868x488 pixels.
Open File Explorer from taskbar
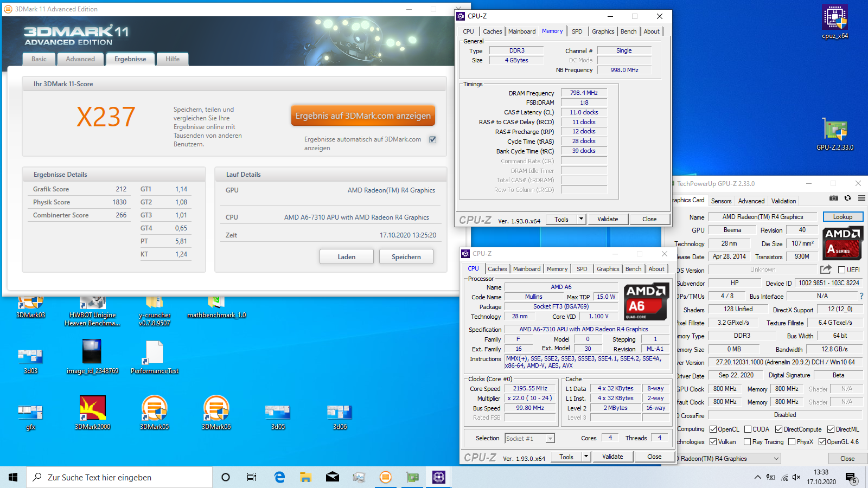pyautogui.click(x=306, y=477)
